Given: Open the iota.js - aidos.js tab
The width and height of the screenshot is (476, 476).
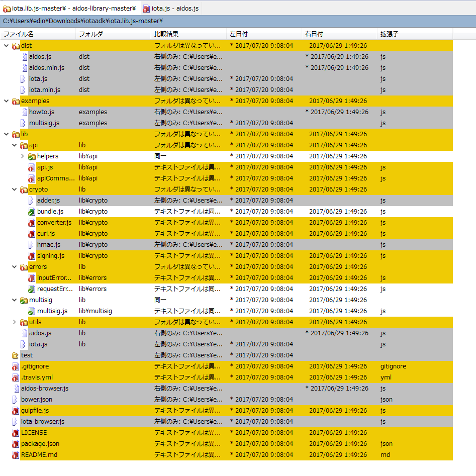Looking at the screenshot, I should pyautogui.click(x=171, y=9).
